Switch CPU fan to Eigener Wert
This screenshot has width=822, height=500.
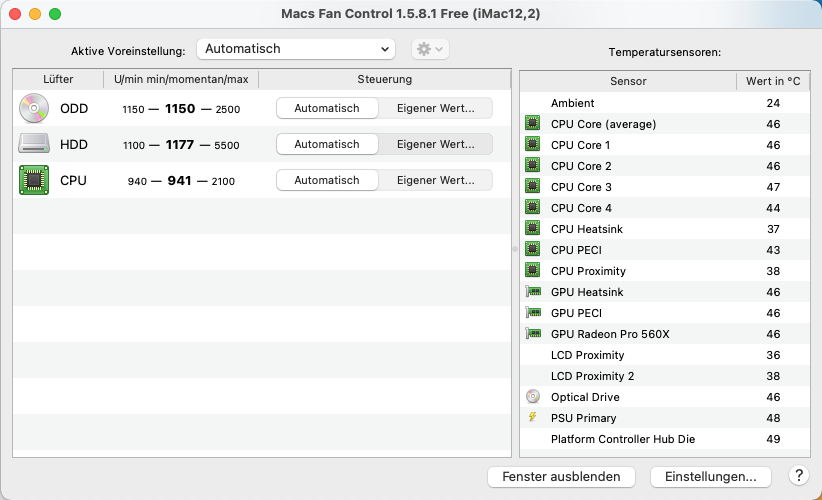(435, 181)
